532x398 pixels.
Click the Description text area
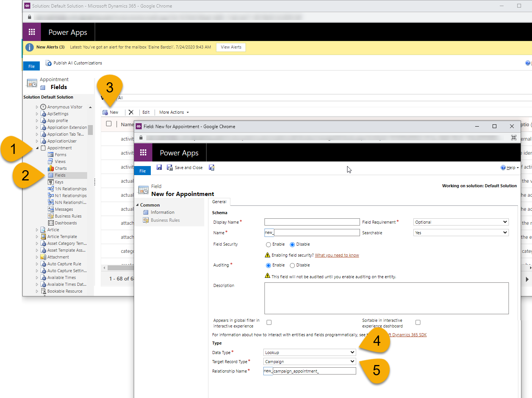pos(386,298)
